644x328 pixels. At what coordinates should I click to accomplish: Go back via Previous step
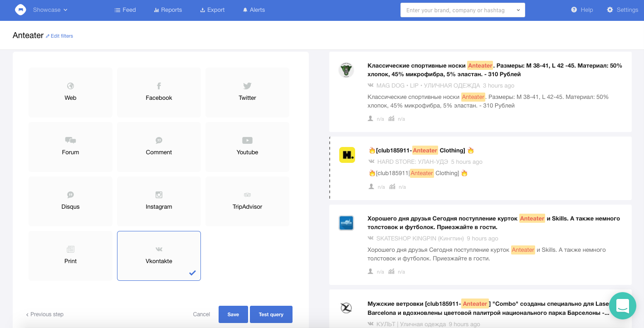pos(44,314)
